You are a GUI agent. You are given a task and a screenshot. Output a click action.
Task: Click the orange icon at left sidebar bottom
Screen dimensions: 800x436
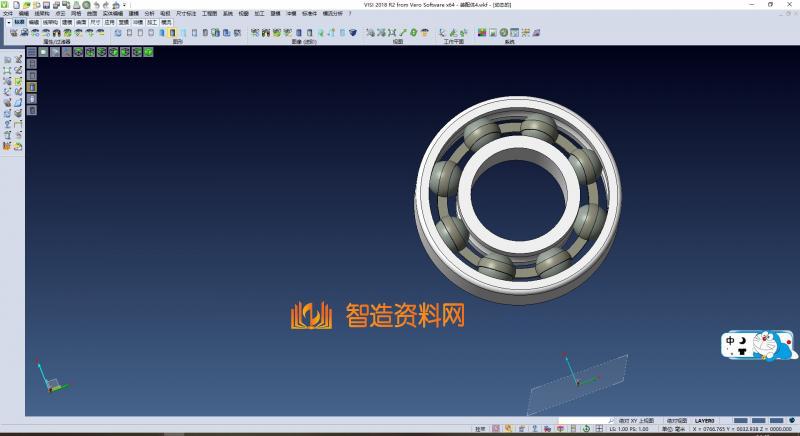7,146
